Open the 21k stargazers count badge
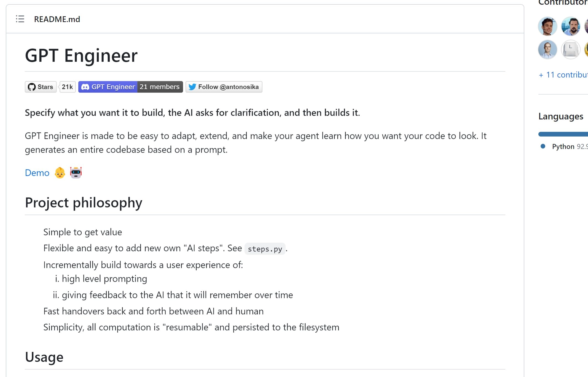 point(67,87)
